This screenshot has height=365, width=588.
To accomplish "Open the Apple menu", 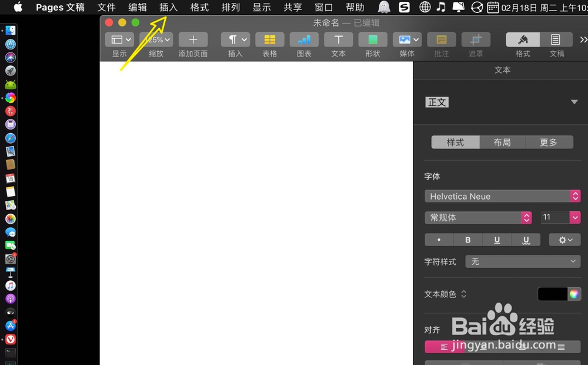I will [x=18, y=7].
